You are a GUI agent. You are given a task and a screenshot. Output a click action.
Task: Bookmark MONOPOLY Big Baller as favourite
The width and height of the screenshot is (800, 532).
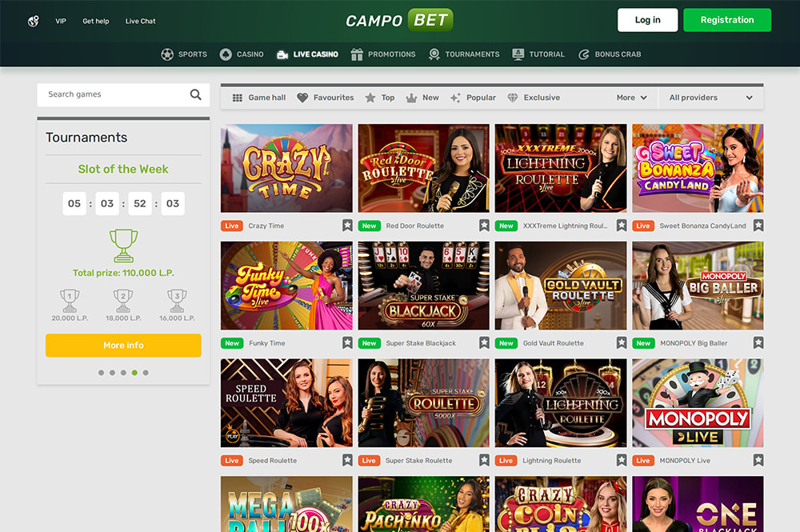point(758,342)
